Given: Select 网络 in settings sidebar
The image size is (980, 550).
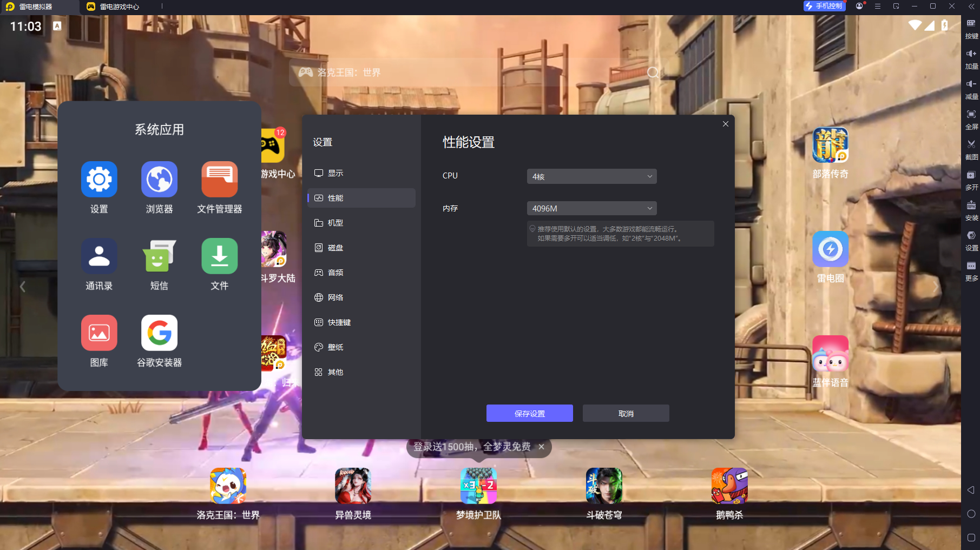Looking at the screenshot, I should click(x=361, y=297).
